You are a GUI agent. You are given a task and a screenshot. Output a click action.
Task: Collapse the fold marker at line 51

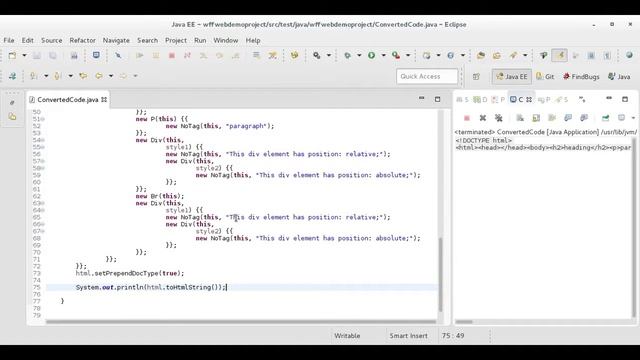(43, 119)
